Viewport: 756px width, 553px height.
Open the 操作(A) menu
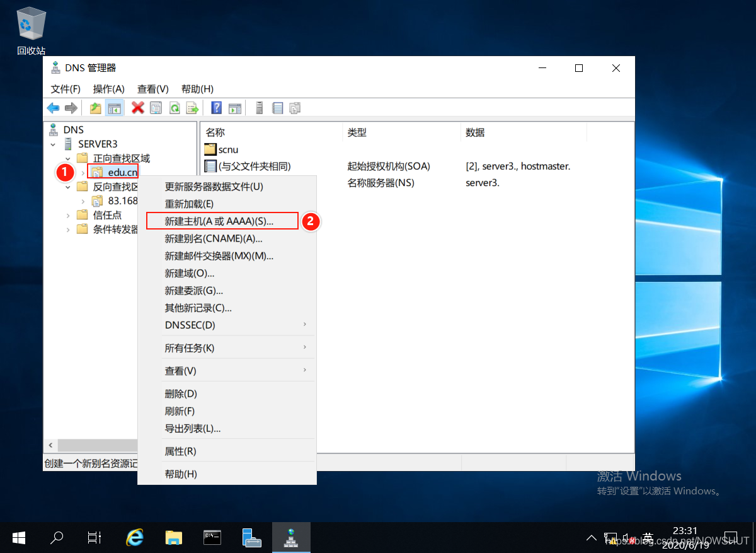(x=108, y=89)
